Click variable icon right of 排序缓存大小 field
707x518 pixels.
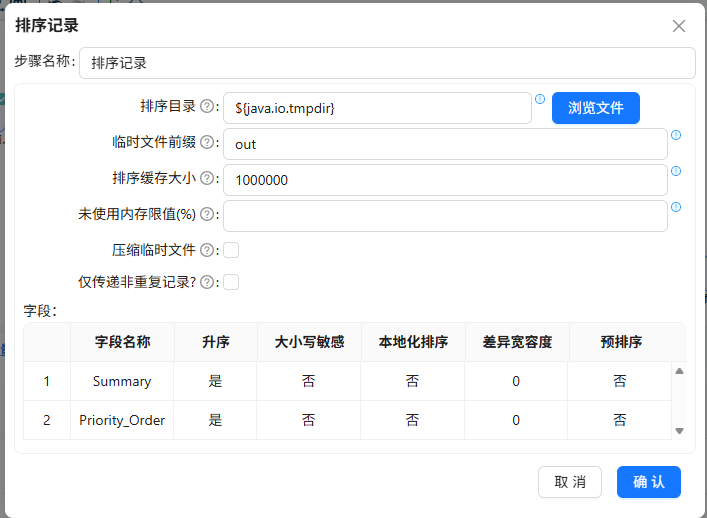[x=676, y=171]
